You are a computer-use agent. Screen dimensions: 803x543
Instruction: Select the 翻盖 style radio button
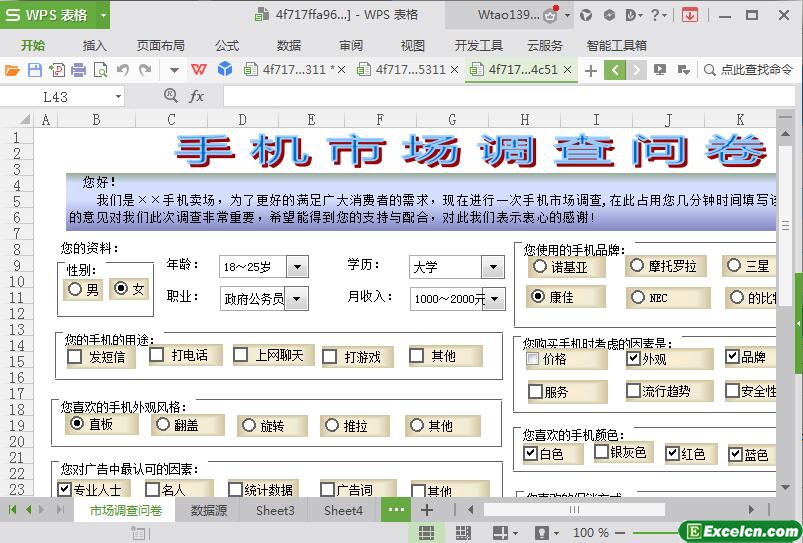(163, 424)
